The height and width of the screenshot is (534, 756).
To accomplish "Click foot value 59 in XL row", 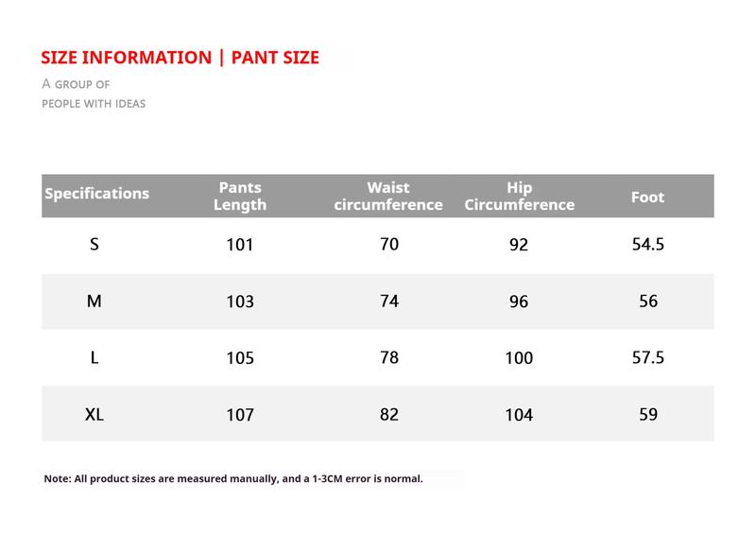I will coord(647,415).
